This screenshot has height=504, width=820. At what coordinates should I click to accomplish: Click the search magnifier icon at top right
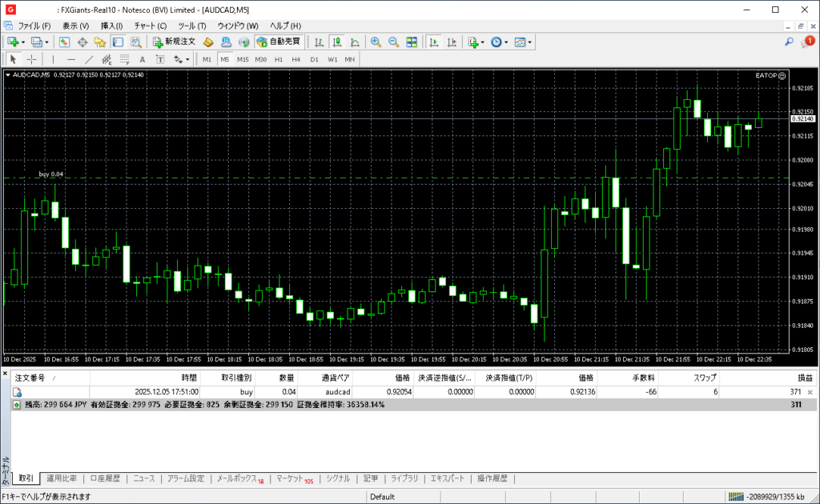click(x=790, y=42)
